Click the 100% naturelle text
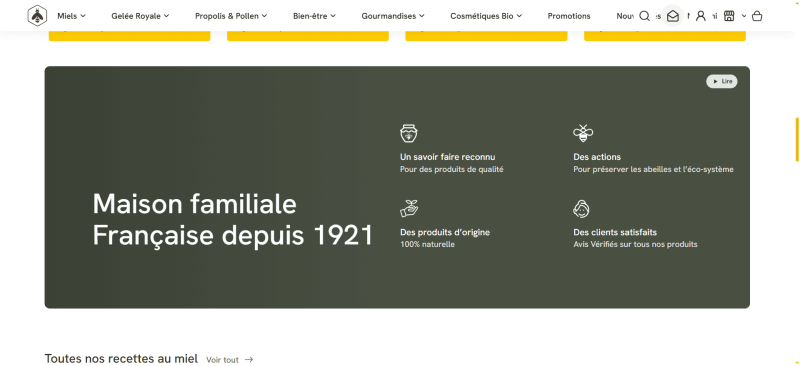Screen dimensions: 800x366 pyautogui.click(x=427, y=245)
